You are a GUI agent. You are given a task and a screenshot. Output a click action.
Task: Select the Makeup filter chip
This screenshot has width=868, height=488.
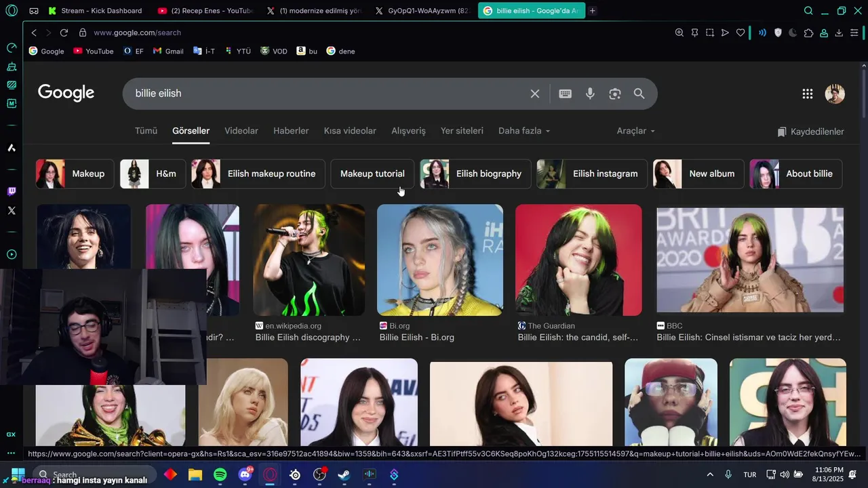click(x=75, y=174)
